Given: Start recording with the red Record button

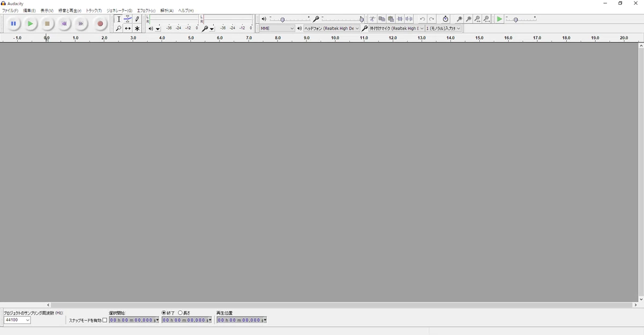Looking at the screenshot, I should click(100, 24).
